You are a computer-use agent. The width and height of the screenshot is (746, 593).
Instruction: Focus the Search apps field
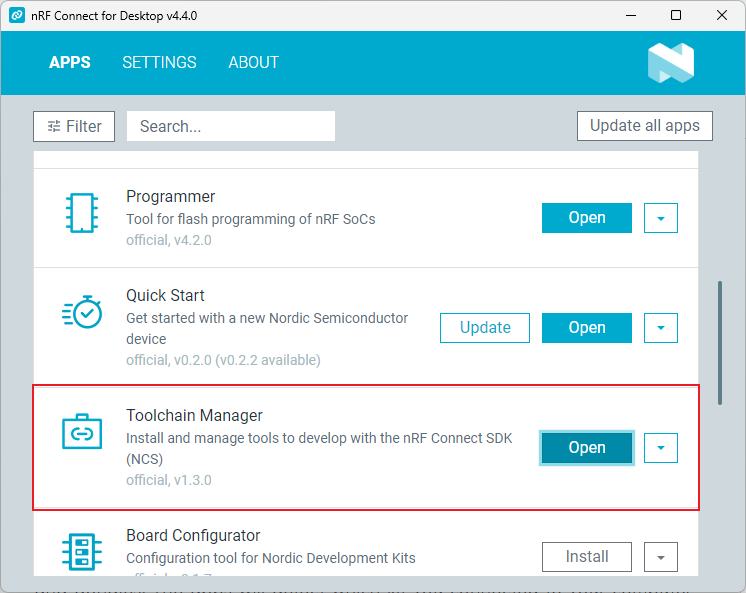tap(231, 126)
